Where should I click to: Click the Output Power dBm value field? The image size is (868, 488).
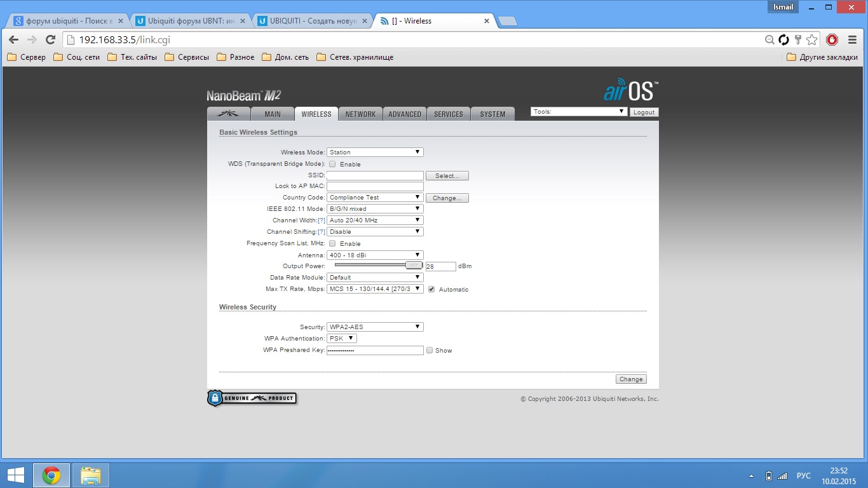pos(440,267)
